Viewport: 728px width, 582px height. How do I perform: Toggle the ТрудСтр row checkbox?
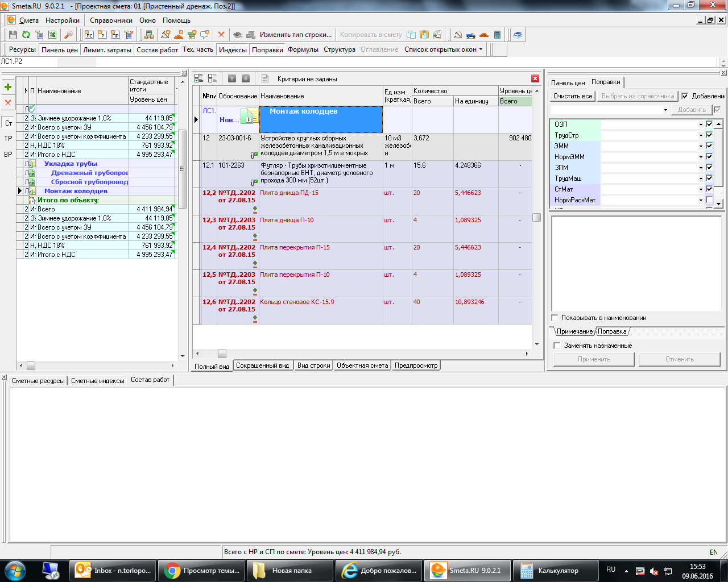709,135
